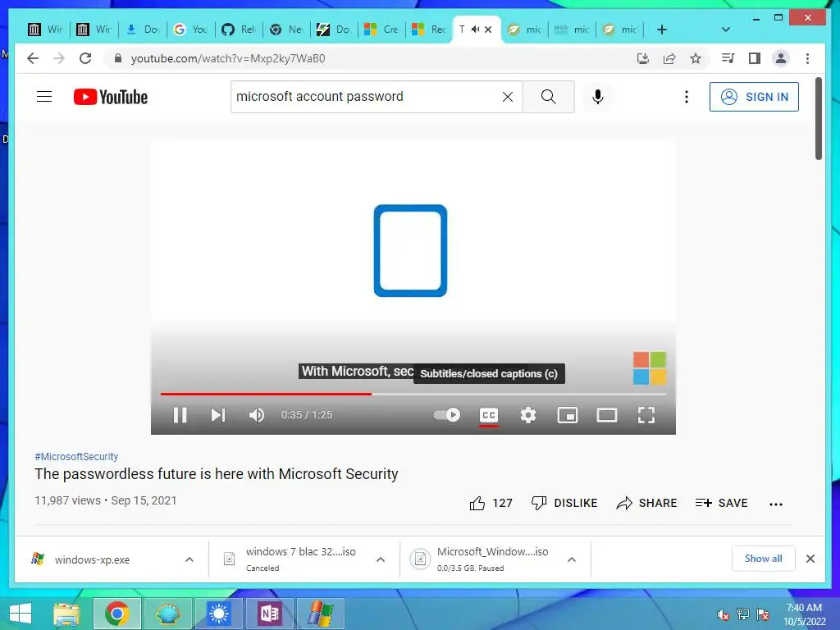Click the address bar URL
Image resolution: width=840 pixels, height=630 pixels.
point(228,58)
